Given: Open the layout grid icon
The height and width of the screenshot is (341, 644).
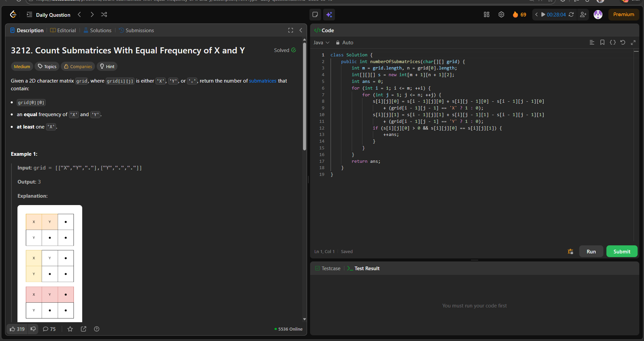Looking at the screenshot, I should (486, 14).
